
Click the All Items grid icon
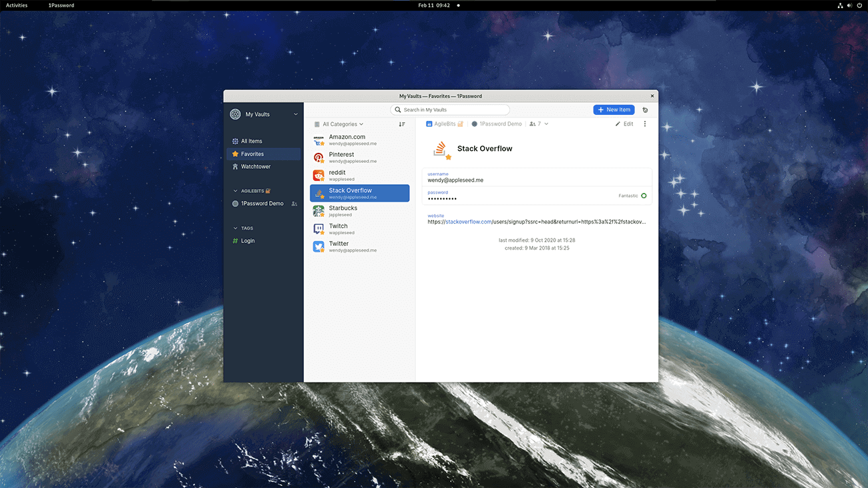(236, 141)
